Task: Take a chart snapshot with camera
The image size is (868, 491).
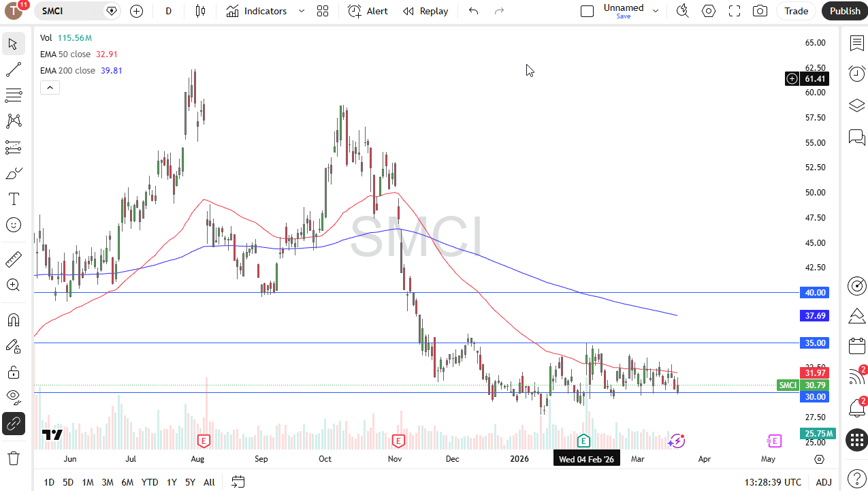Action: tap(760, 11)
